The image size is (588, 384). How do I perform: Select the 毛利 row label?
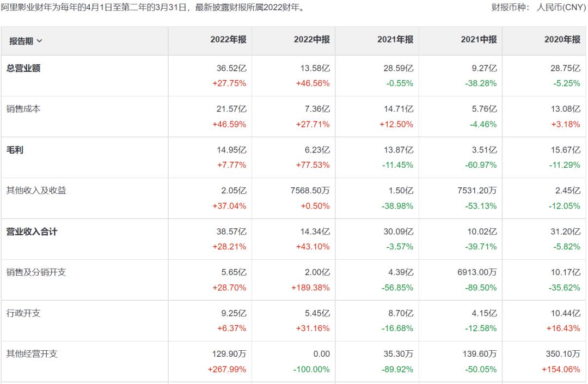click(x=15, y=150)
